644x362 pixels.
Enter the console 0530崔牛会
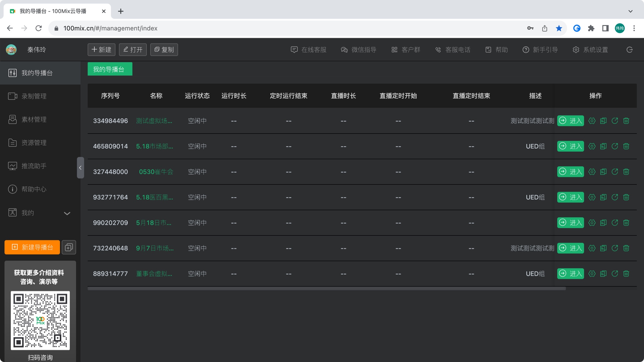[570, 172]
